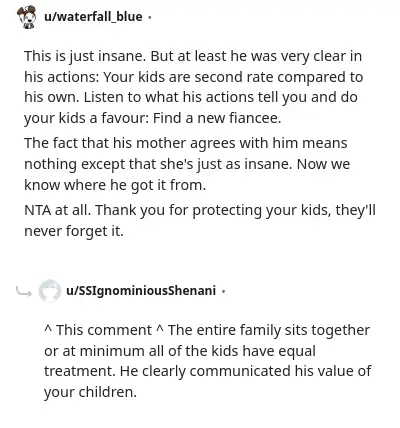Click the phrase 'second rate' in the first comment
This screenshot has height=428, width=400.
point(234,77)
